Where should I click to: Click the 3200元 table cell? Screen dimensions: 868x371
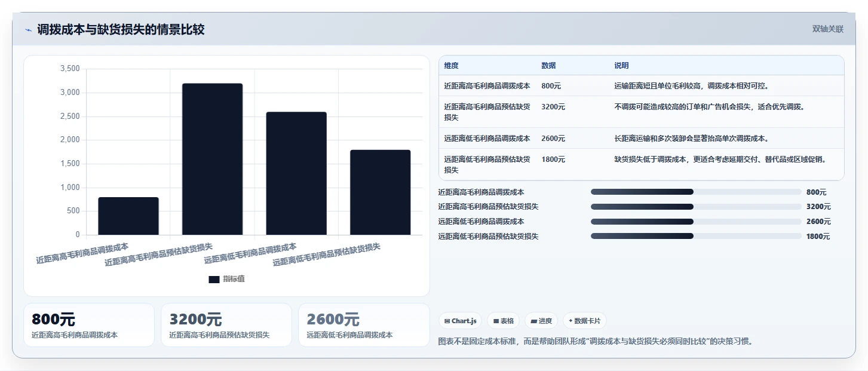[x=553, y=107]
